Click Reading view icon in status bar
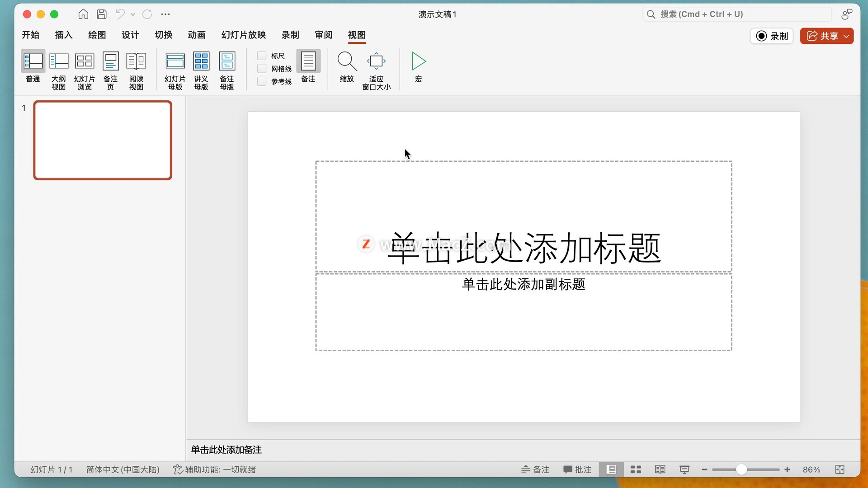 pos(660,470)
